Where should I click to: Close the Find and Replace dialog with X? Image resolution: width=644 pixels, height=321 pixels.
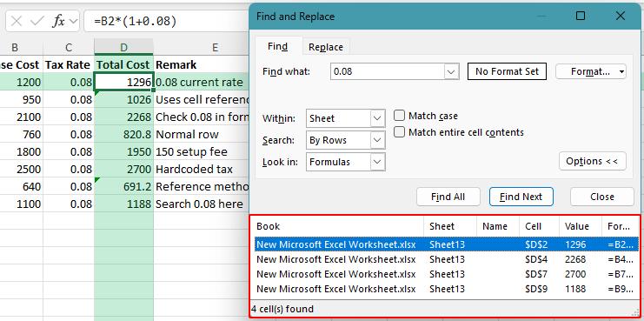click(621, 16)
